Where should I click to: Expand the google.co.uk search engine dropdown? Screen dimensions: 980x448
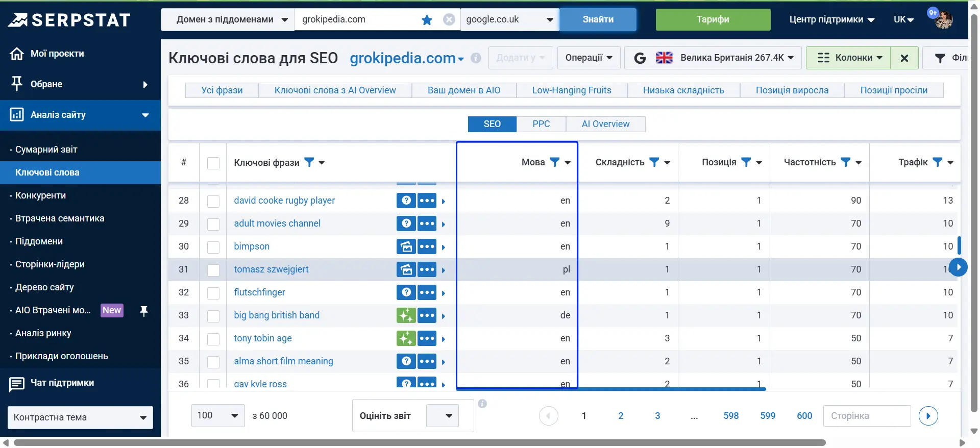[x=550, y=20]
